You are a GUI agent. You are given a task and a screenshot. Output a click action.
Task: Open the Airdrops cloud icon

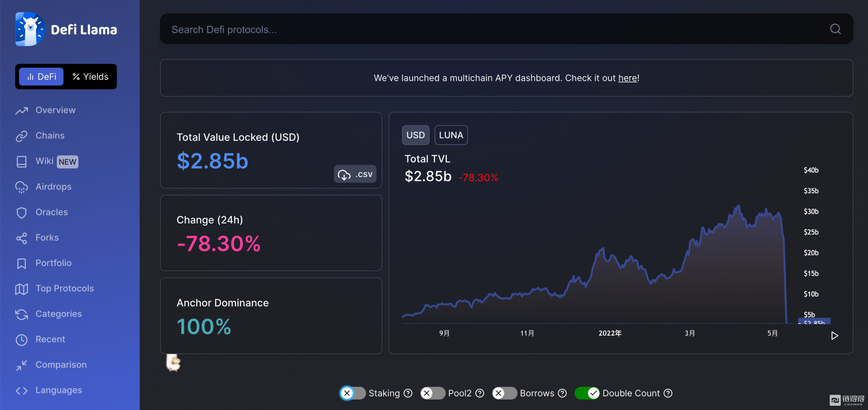(22, 187)
